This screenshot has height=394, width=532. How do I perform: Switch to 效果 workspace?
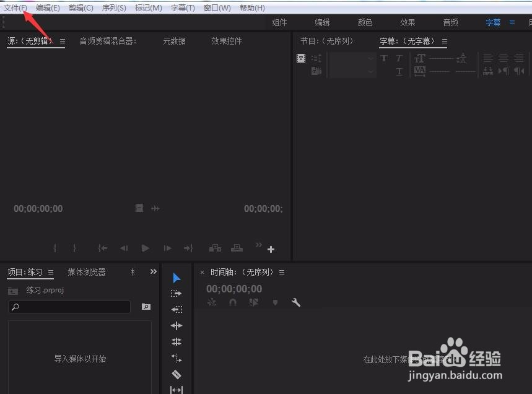(408, 22)
